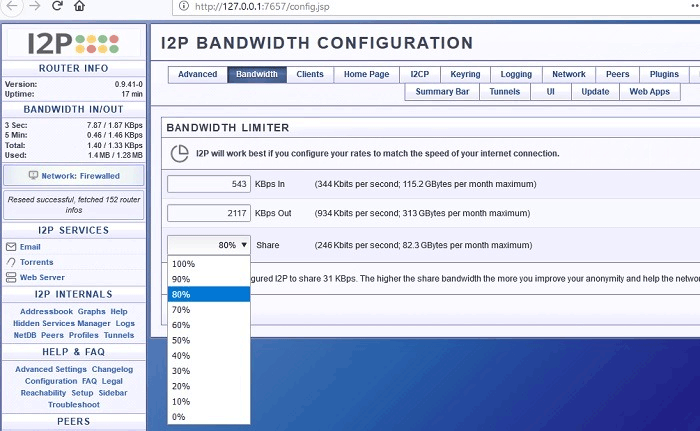Click the Email envelope icon
The width and height of the screenshot is (700, 431).
coord(11,247)
